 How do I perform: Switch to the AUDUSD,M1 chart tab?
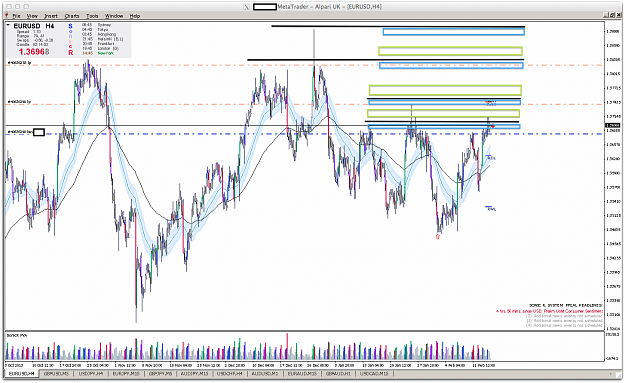pos(265,374)
